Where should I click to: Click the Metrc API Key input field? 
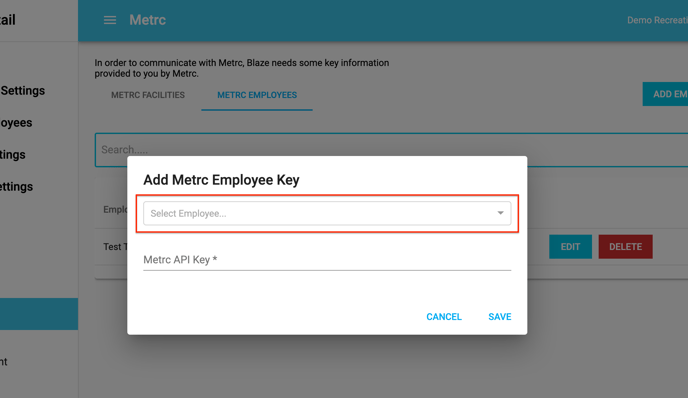click(327, 260)
